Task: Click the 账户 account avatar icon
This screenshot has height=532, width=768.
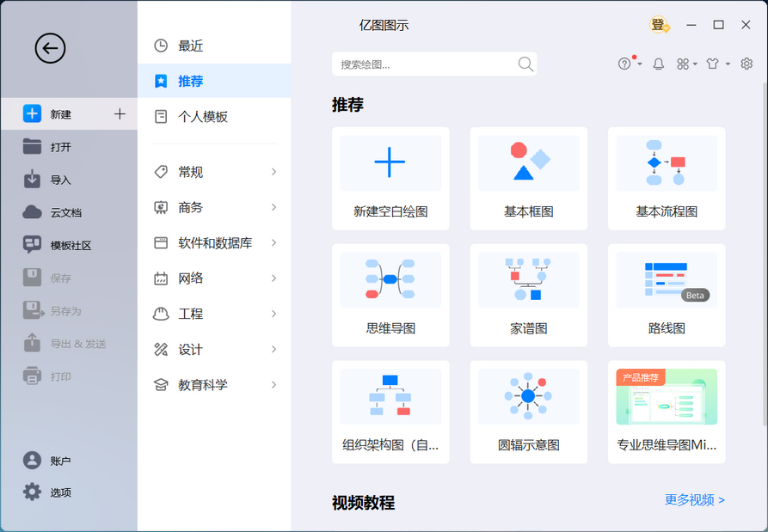Action: [x=32, y=461]
